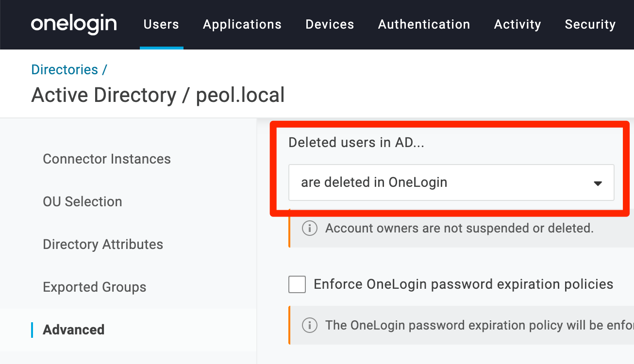Image resolution: width=634 pixels, height=364 pixels.
Task: Select Connector Instances in the sidebar
Action: click(x=107, y=159)
